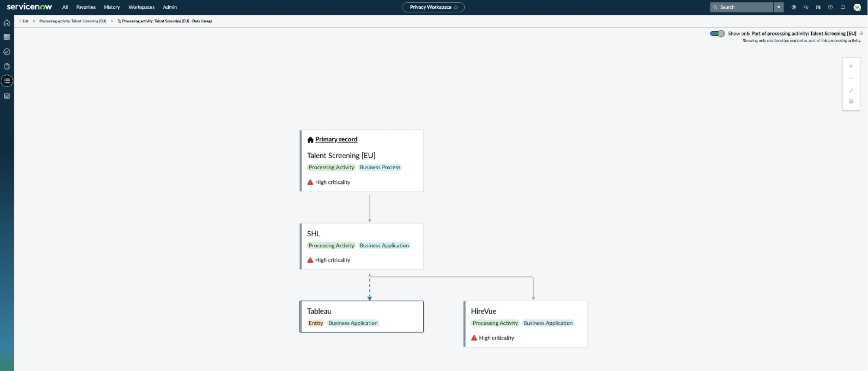Image resolution: width=868 pixels, height=371 pixels.
Task: Click HireVue high criticality warning icon
Action: (474, 338)
